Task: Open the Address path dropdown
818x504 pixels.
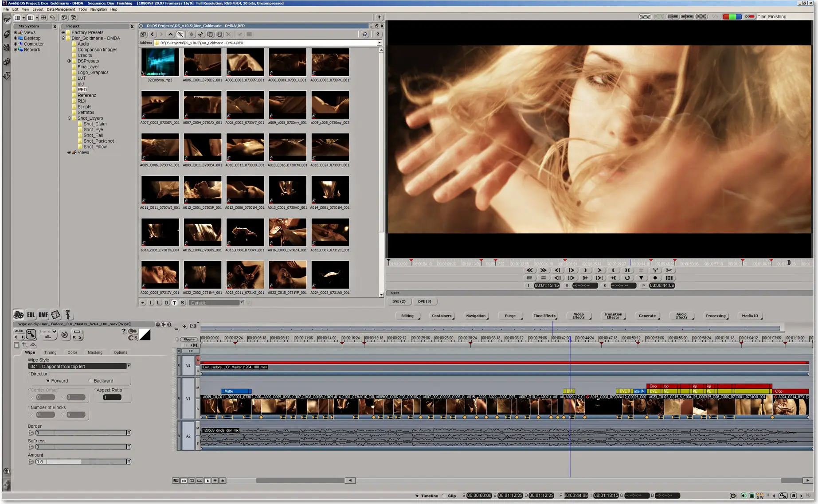Action: click(x=380, y=43)
